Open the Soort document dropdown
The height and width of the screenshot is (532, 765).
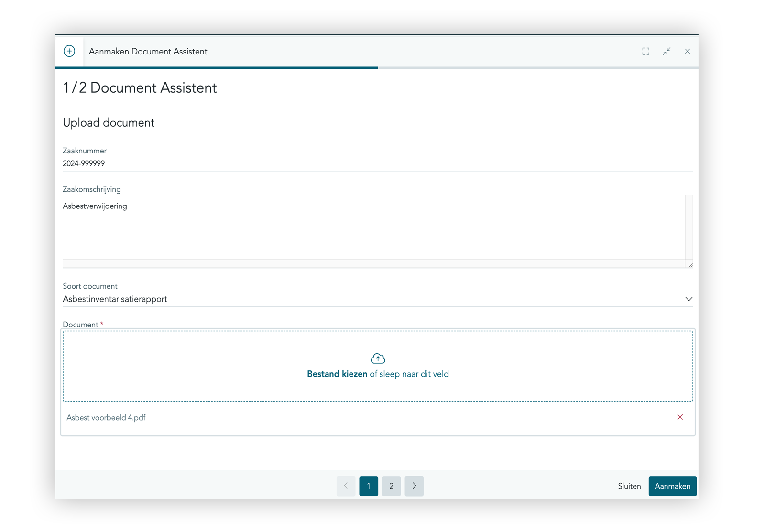click(x=373, y=299)
